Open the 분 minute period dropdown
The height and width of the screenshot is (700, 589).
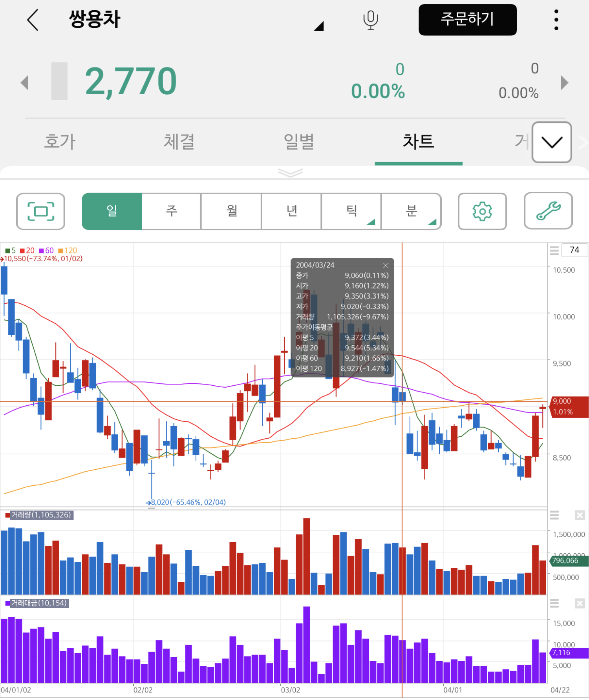tap(411, 211)
